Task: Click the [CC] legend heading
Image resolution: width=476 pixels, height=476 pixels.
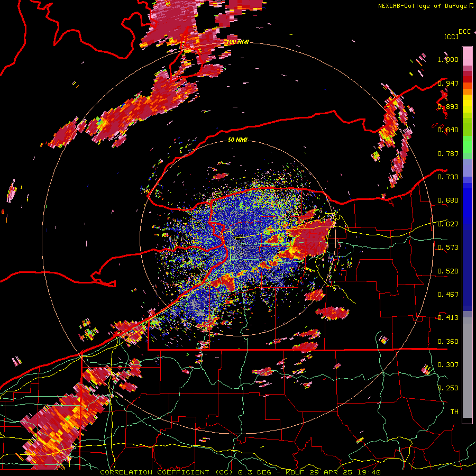Action: point(451,36)
